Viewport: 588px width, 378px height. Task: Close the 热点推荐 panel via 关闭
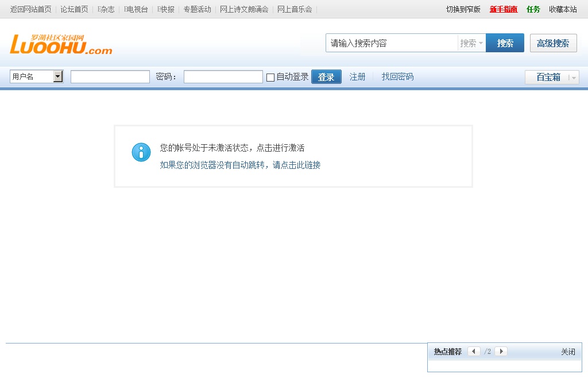coord(568,352)
